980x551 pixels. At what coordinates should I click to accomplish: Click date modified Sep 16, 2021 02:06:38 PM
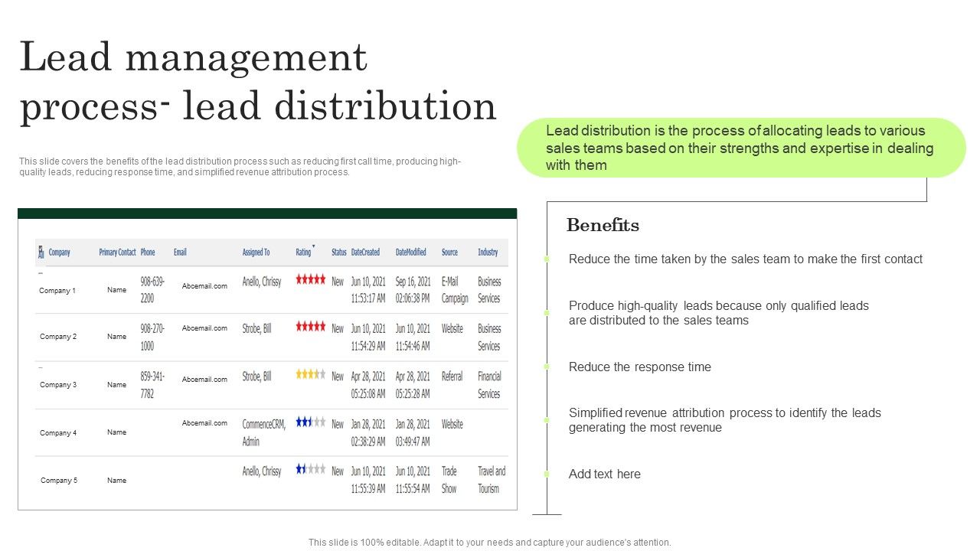(x=413, y=290)
